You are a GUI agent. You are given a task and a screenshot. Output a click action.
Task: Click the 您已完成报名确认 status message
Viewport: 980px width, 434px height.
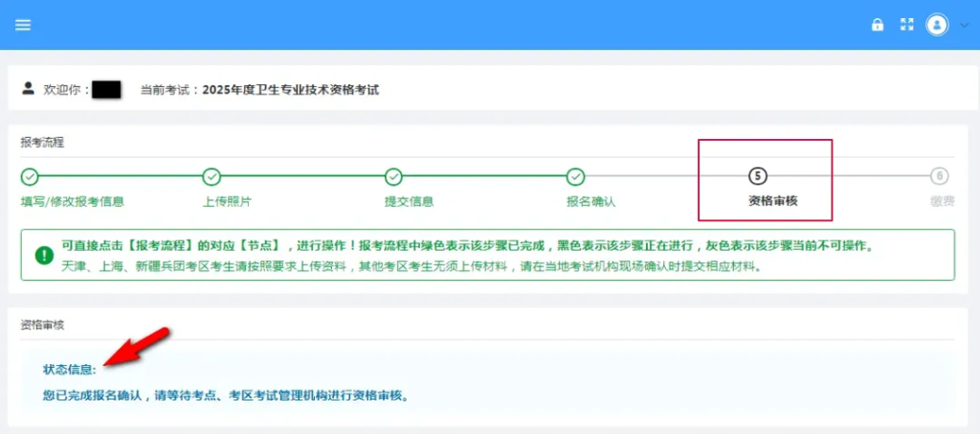tap(225, 396)
